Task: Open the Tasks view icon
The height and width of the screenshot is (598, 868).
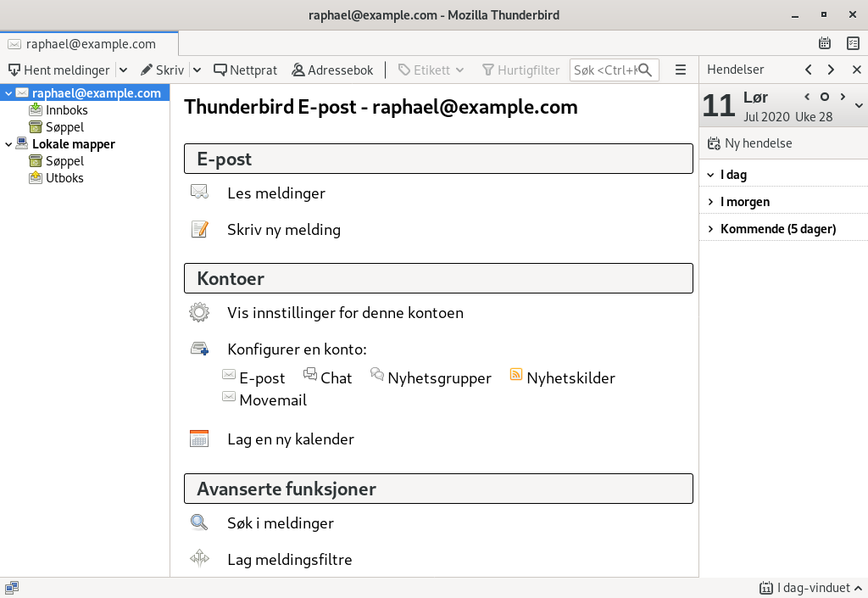Action: [852, 42]
